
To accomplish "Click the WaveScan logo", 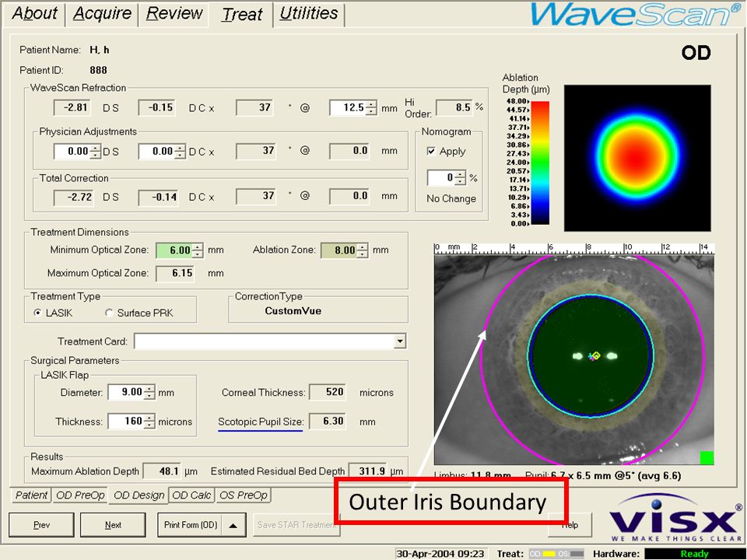I will (x=637, y=14).
